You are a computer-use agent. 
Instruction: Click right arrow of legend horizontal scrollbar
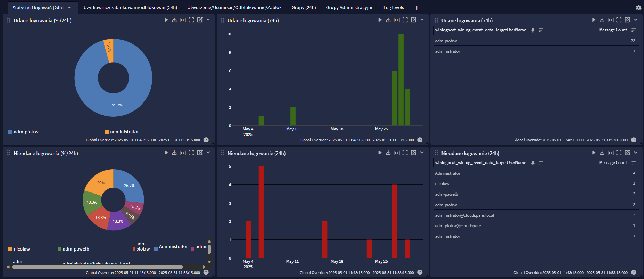pyautogui.click(x=204, y=267)
